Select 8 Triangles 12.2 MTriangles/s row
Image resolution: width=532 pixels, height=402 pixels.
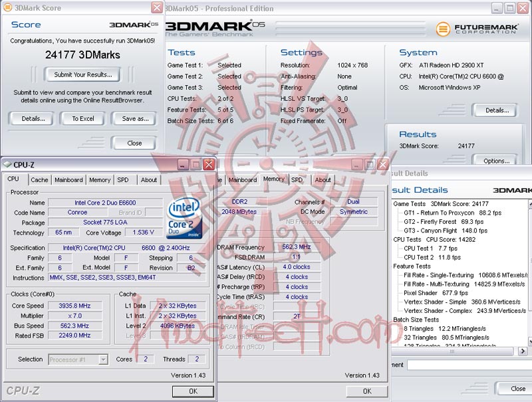(444, 328)
